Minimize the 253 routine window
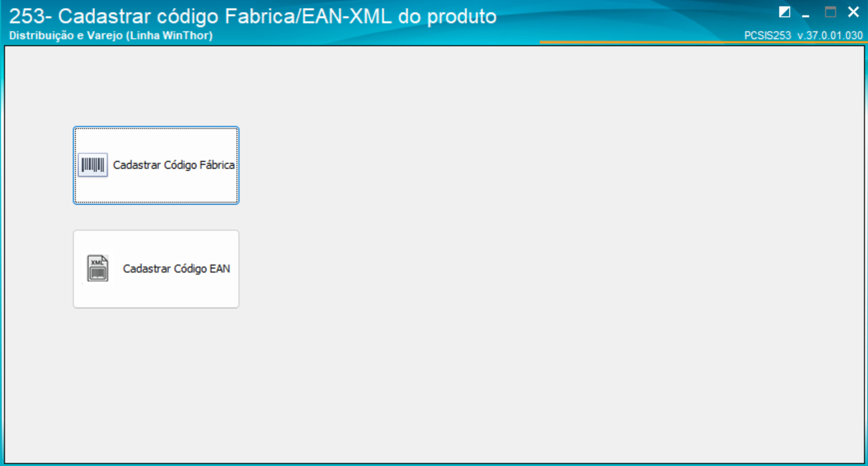Screen dimensions: 868x466 805,13
